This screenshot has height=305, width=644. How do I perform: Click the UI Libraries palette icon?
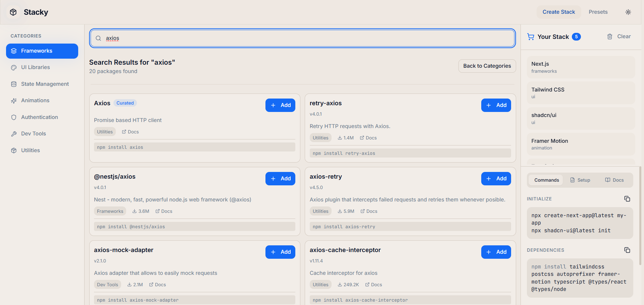(14, 67)
